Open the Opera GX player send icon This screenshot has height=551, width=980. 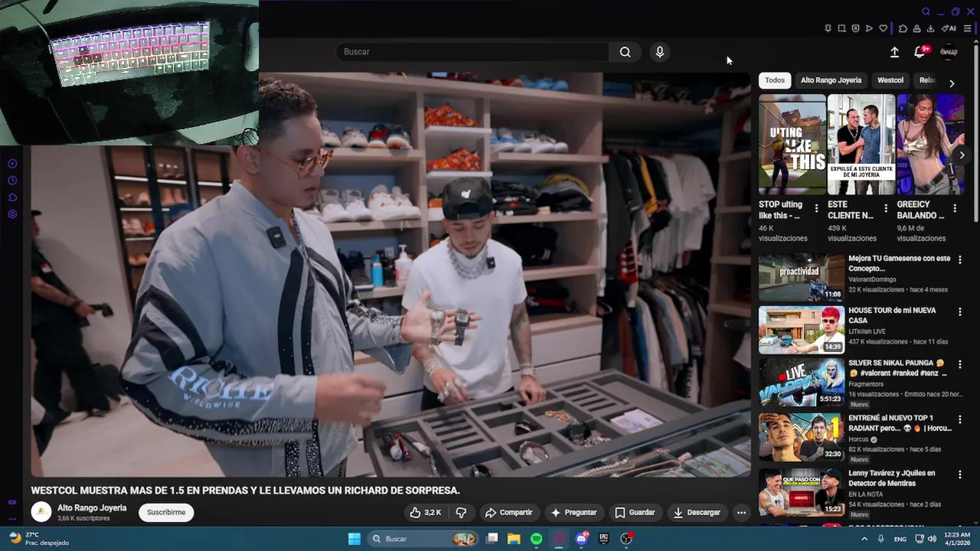pyautogui.click(x=869, y=28)
